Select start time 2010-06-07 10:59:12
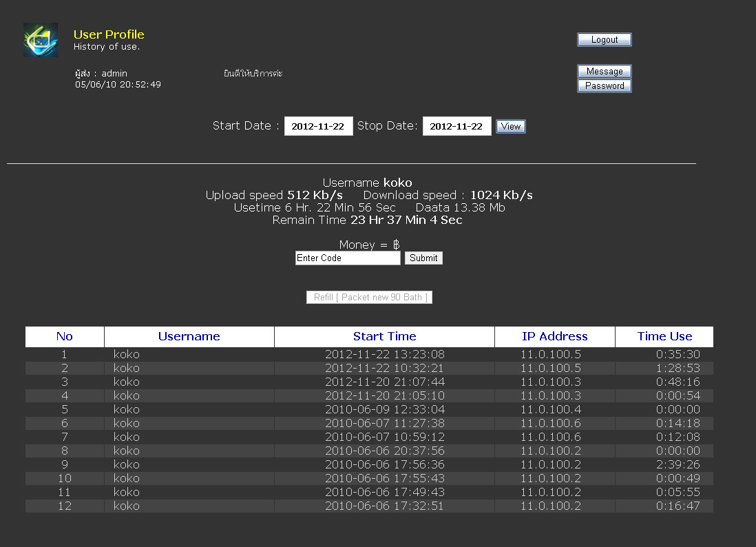756x547 pixels. 384,437
